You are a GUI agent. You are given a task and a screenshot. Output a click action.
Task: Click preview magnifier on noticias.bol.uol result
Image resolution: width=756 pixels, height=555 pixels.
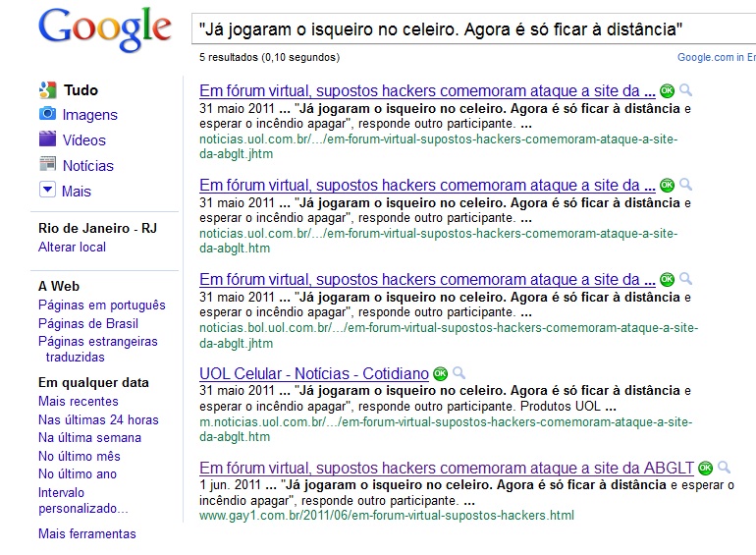[685, 278]
